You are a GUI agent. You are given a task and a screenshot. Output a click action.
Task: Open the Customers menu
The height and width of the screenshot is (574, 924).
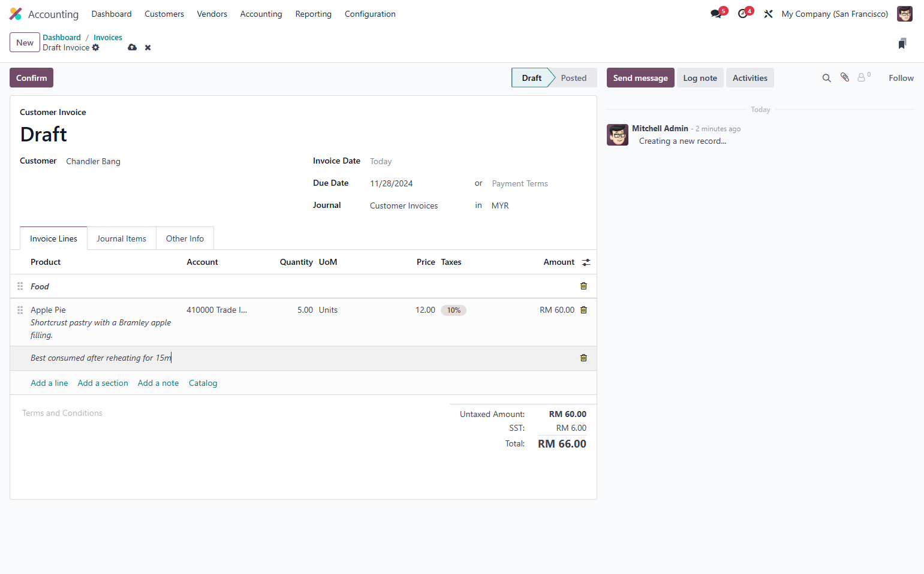164,14
